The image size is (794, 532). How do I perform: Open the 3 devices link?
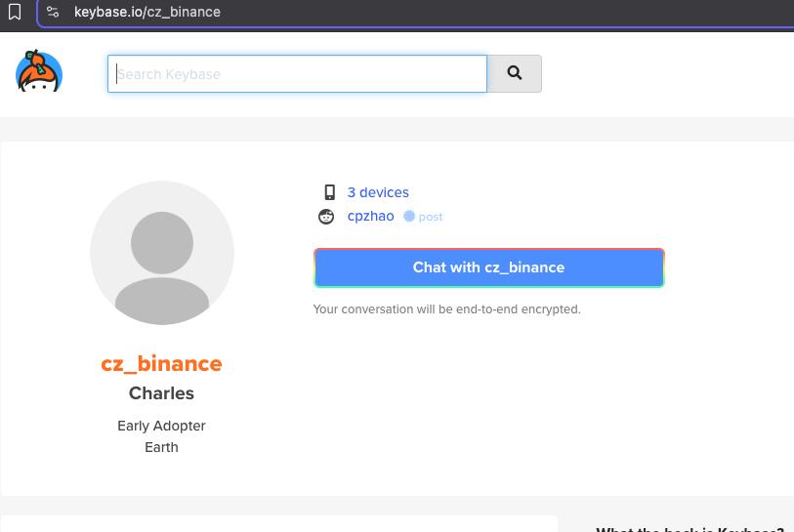pyautogui.click(x=378, y=192)
